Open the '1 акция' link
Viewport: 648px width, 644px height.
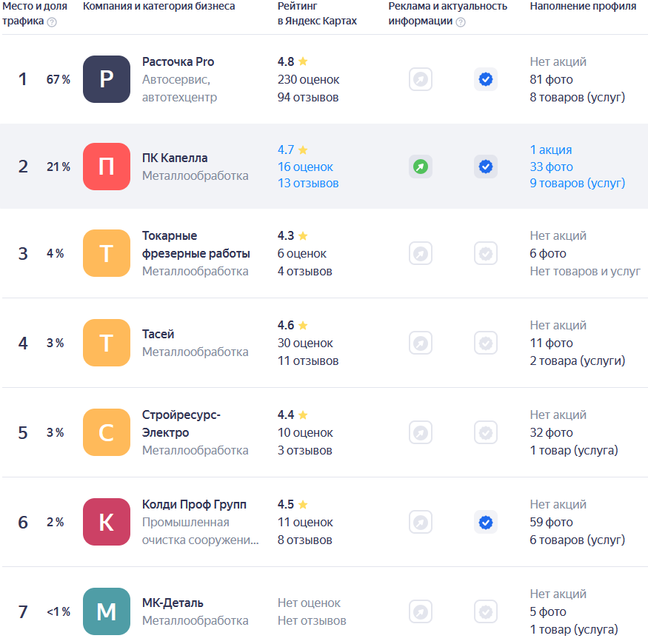pos(551,150)
